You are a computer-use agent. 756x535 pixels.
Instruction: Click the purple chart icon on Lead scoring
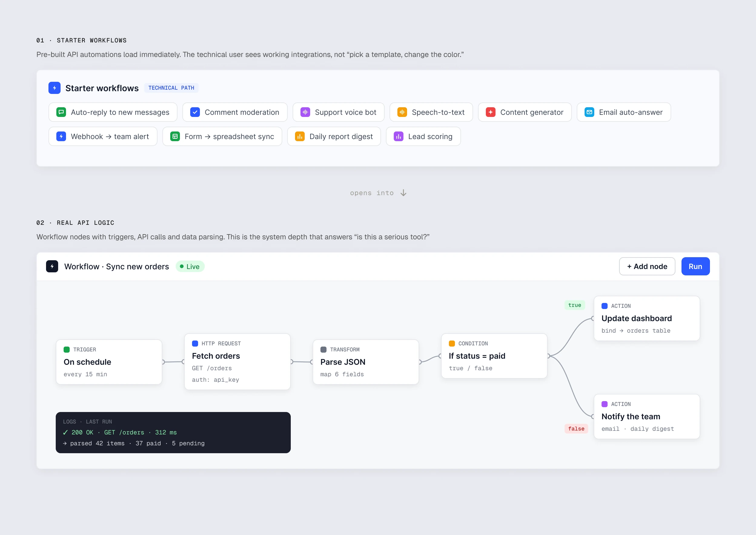[x=398, y=136]
